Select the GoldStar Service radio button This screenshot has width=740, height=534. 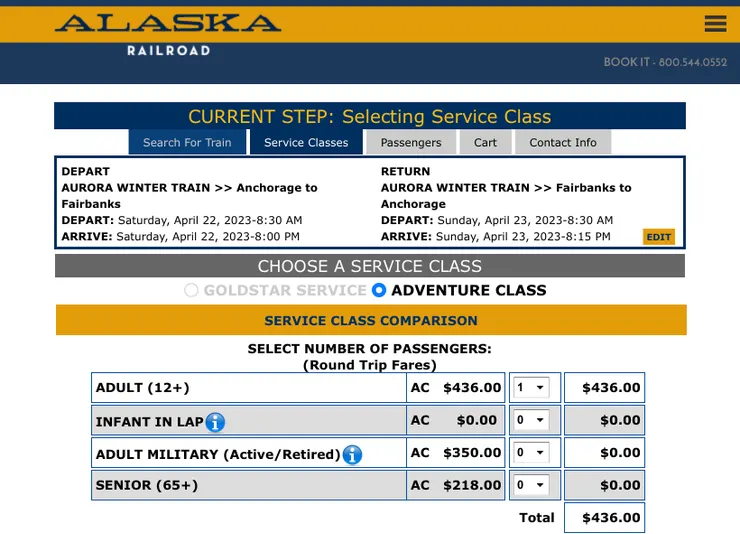pyautogui.click(x=191, y=291)
